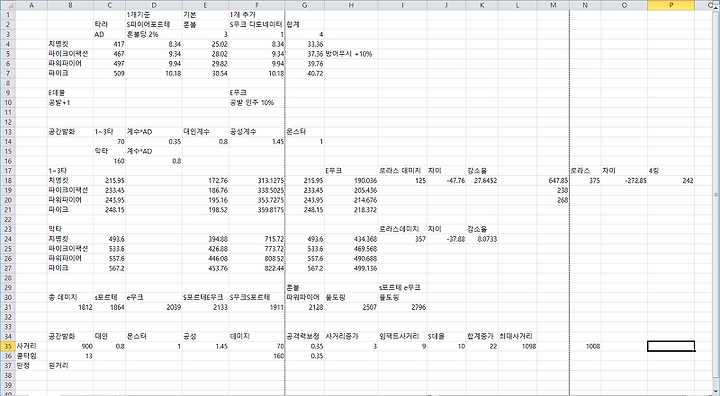Select the cell showing 647.85
Viewport: 720px width, 396px height.
(553, 181)
